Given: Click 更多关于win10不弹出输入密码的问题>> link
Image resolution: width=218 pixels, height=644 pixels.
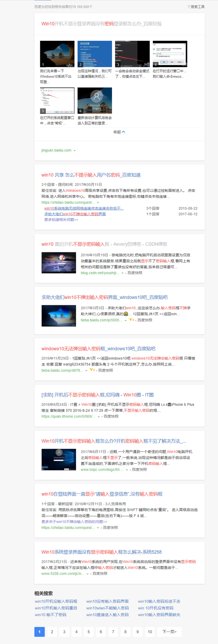Looking at the screenshot, I should 74,522.
